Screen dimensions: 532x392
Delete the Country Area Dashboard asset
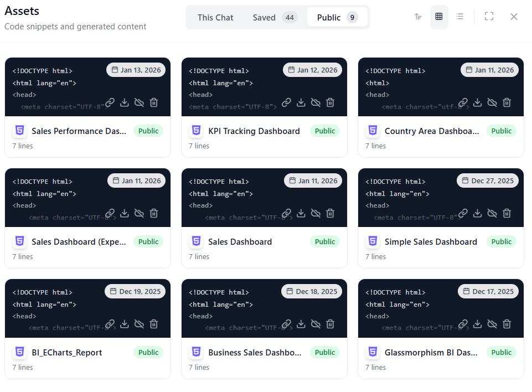click(x=507, y=102)
